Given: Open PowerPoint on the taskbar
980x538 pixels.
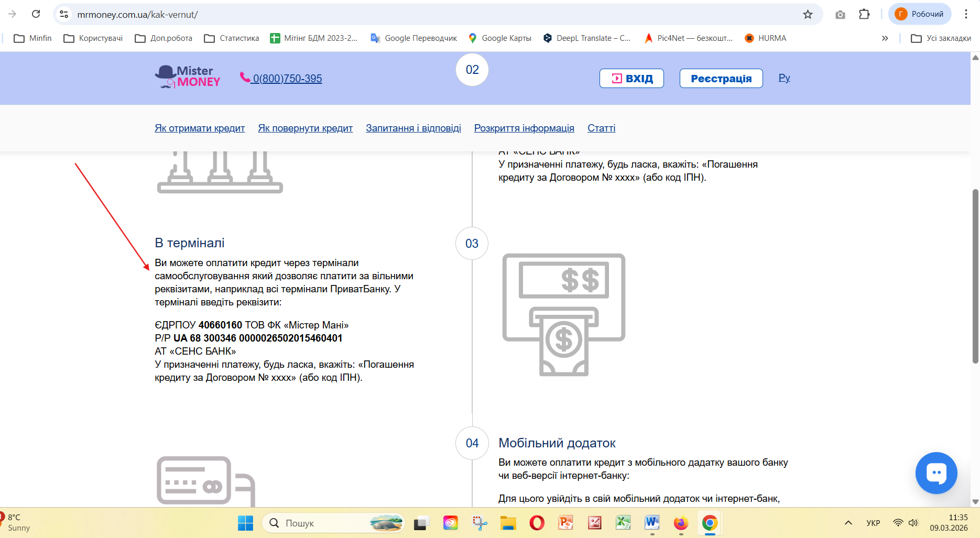Looking at the screenshot, I should (565, 523).
